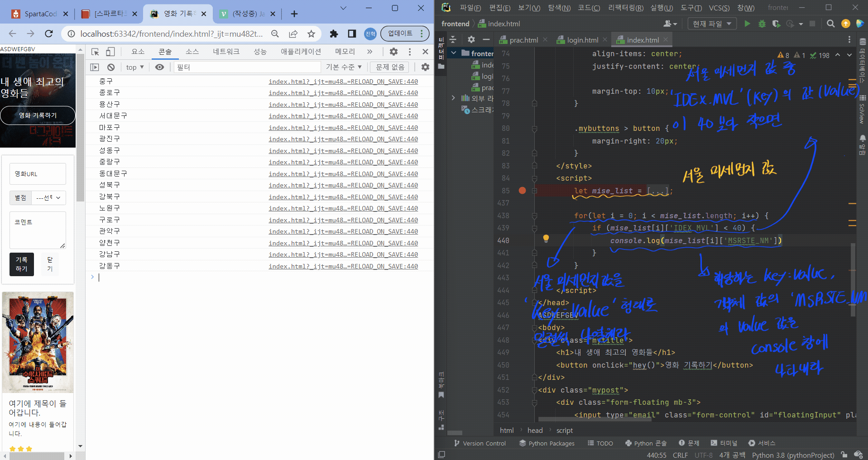Collapse all in project panel
Screen dimensions: 868x460
click(453, 39)
